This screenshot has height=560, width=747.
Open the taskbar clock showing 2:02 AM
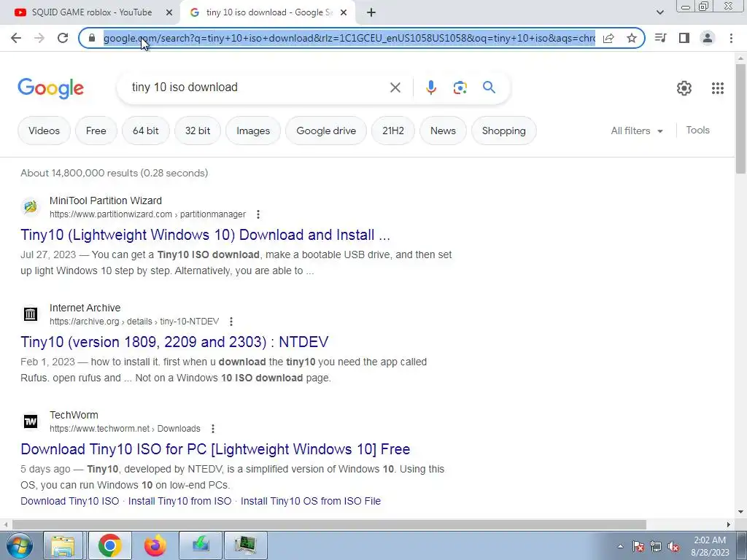tap(710, 546)
